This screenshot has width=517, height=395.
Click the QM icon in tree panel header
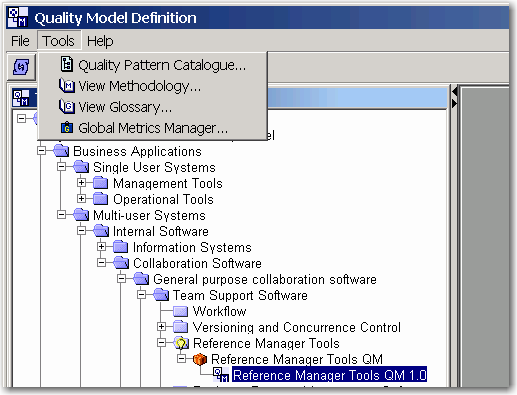pos(21,98)
